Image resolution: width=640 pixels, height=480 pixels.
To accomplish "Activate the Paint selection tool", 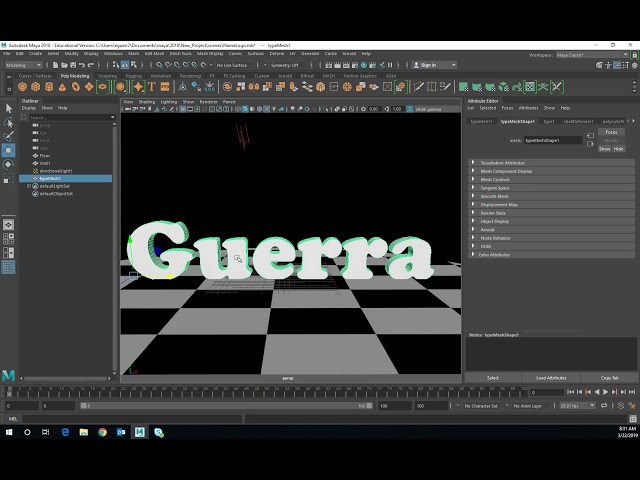I will point(9,136).
